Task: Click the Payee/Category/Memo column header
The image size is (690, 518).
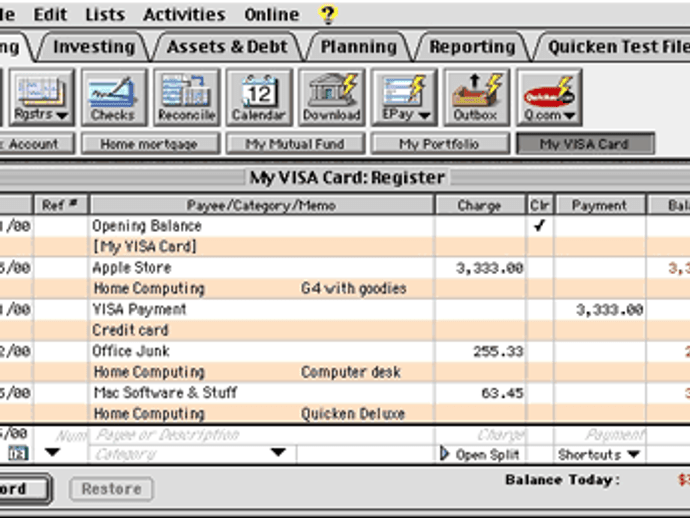Action: point(261,205)
